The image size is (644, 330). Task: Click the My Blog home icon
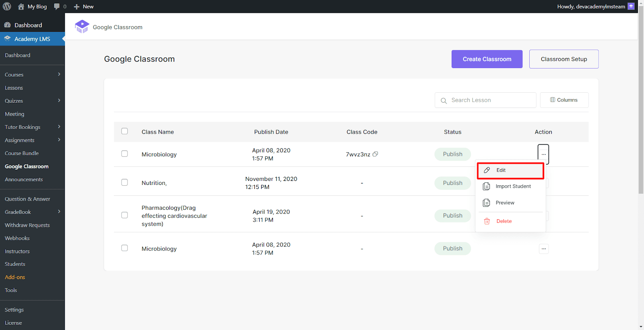click(21, 6)
